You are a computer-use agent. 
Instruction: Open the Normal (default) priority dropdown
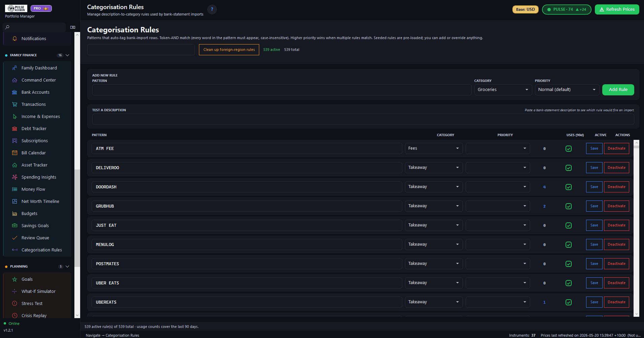click(x=567, y=90)
